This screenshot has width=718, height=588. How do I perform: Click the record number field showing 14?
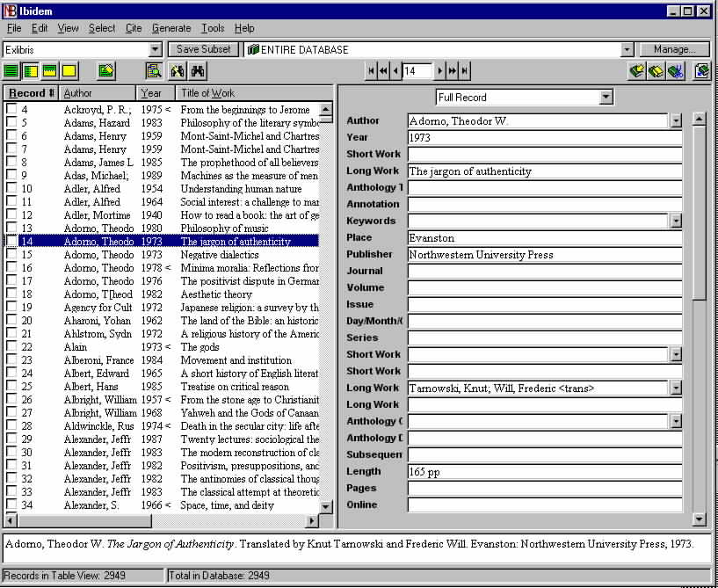417,71
